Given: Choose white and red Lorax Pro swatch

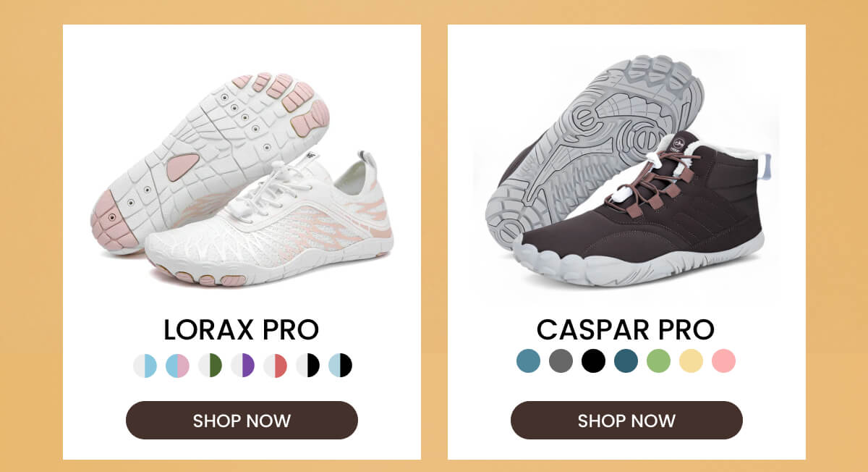Looking at the screenshot, I should click(275, 366).
